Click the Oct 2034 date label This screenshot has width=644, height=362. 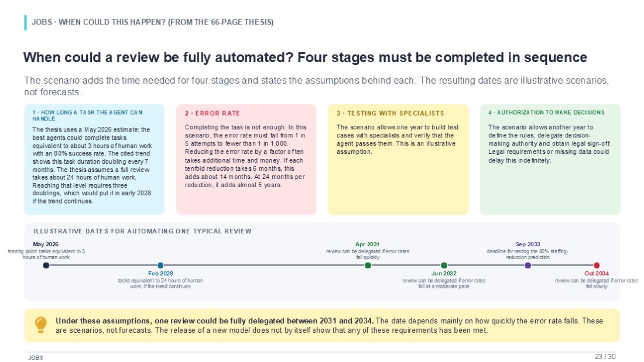(x=597, y=273)
